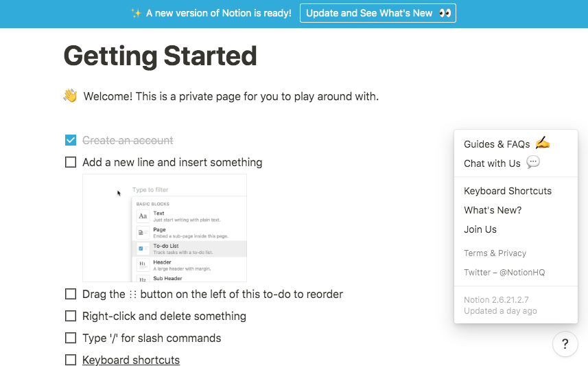The height and width of the screenshot is (366, 588).
Task: Check the Add a new line checkbox
Action: click(x=71, y=163)
